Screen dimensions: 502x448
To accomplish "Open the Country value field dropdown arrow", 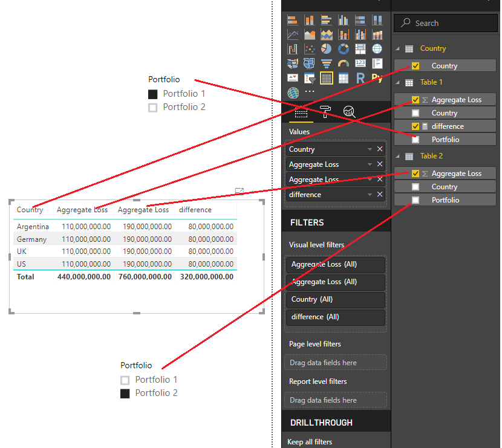I will [370, 149].
